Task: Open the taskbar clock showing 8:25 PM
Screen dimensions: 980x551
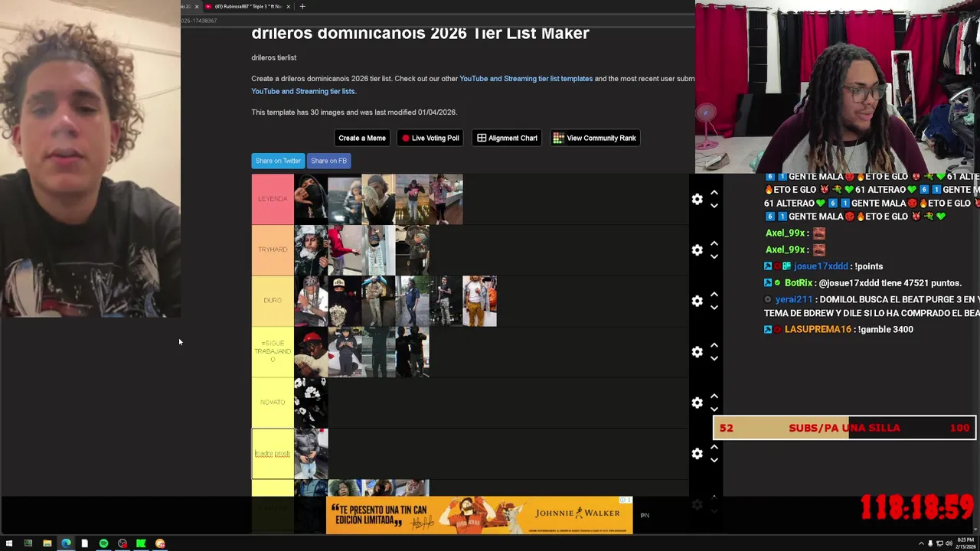Action: pos(965,543)
